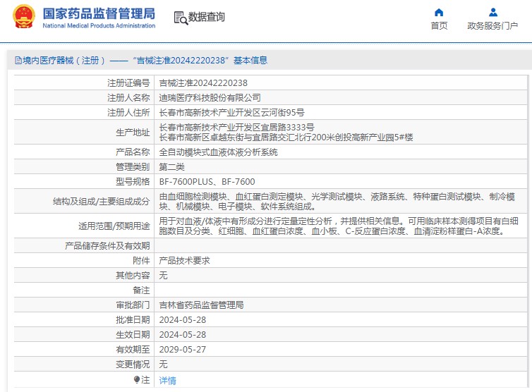Viewport: 532px width, 392px height.
Task: Click National Medical Products Administration subtitle
Action: (99, 26)
